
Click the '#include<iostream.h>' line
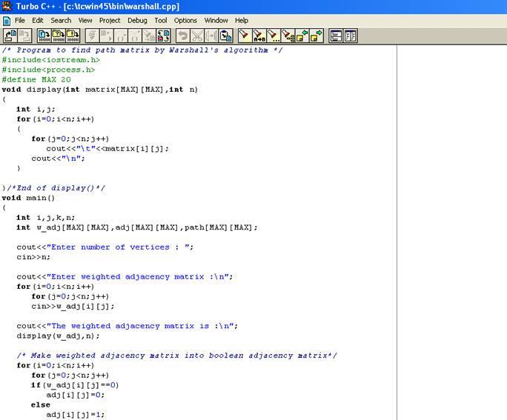point(50,60)
